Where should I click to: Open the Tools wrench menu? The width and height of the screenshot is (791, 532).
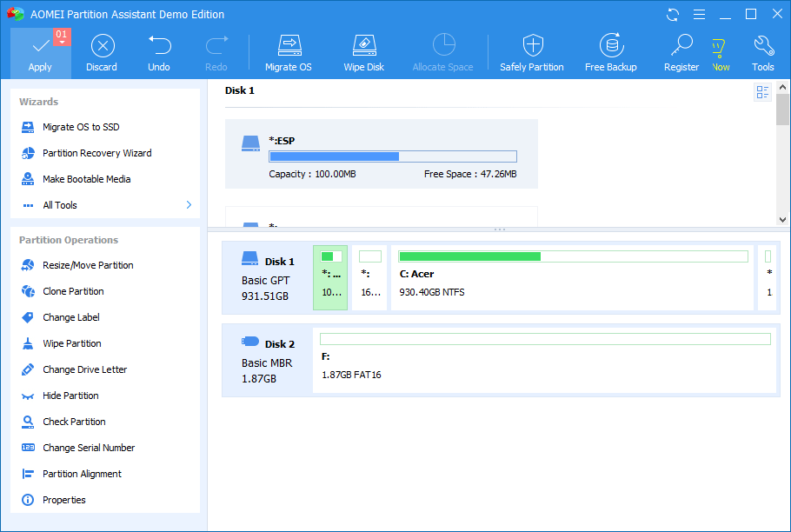763,53
